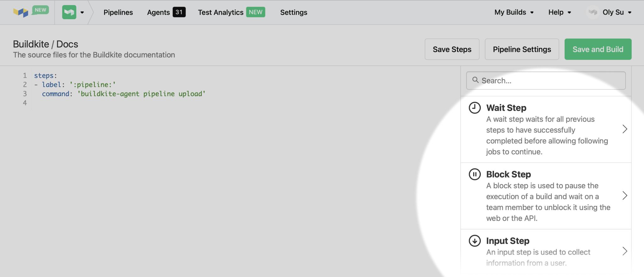Click the NEW badge beside Test Analytics

pyautogui.click(x=255, y=12)
